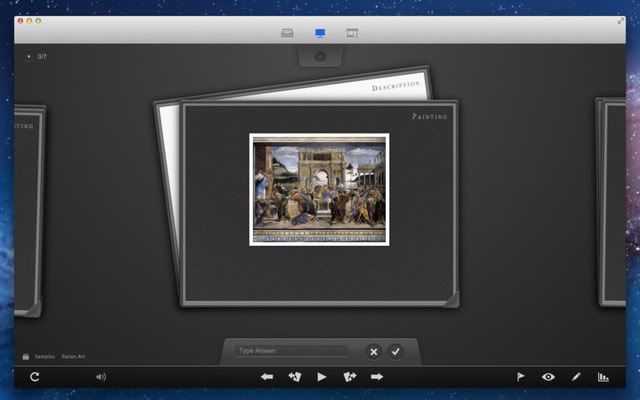Confirm the answer with the checkmark button
This screenshot has width=640, height=400.
[395, 351]
